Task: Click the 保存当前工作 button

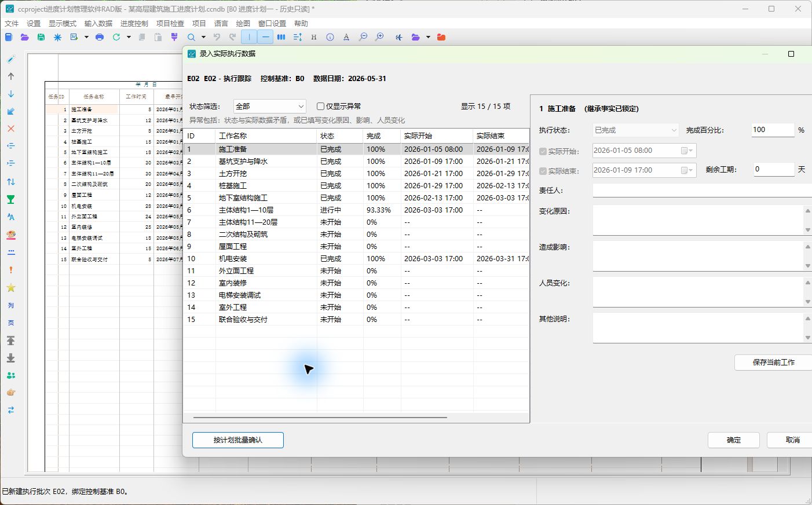Action: 773,363
